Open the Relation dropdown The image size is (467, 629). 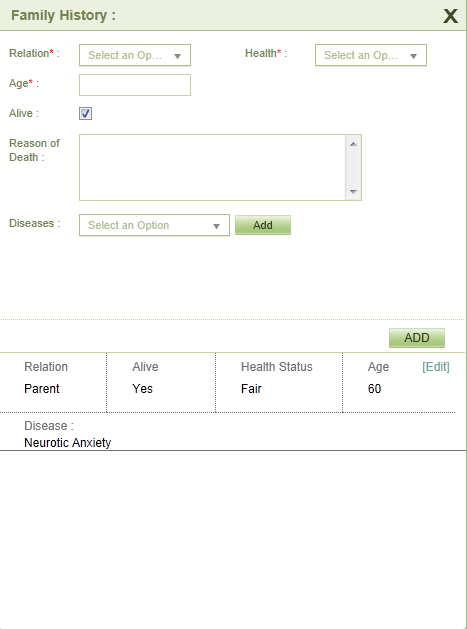point(135,55)
